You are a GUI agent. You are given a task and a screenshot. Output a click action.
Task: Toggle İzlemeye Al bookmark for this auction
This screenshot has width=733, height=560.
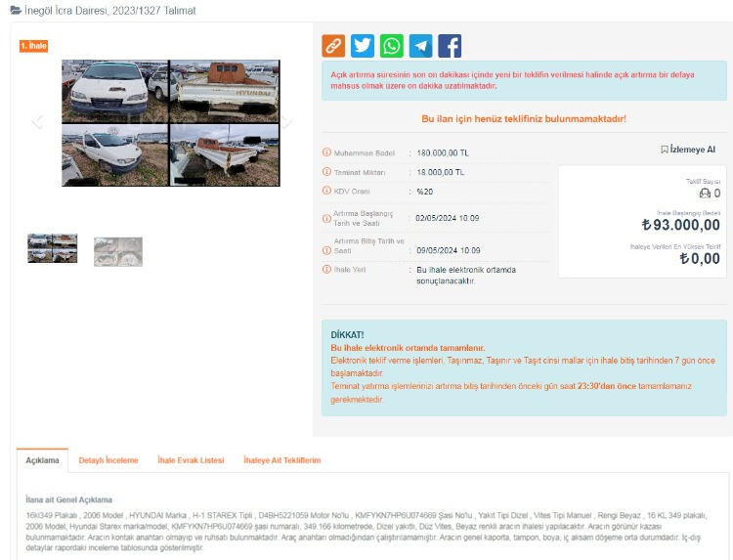tap(688, 150)
